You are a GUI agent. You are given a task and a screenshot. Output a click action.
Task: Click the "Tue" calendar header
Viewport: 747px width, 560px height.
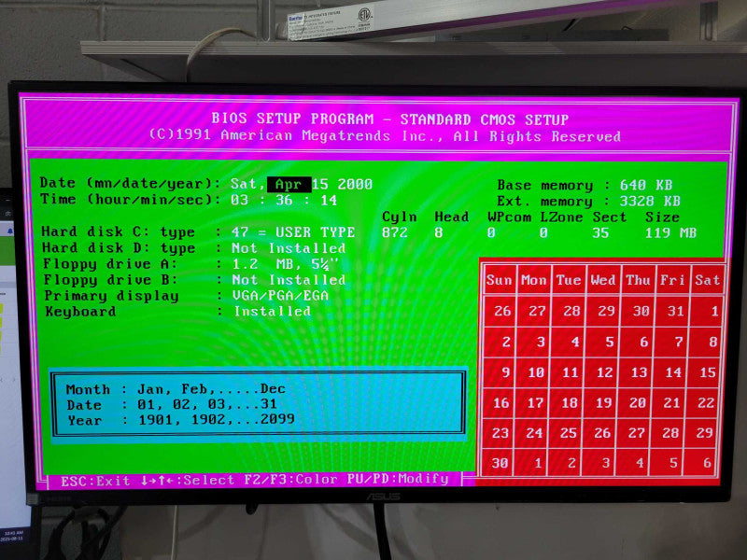(x=569, y=280)
